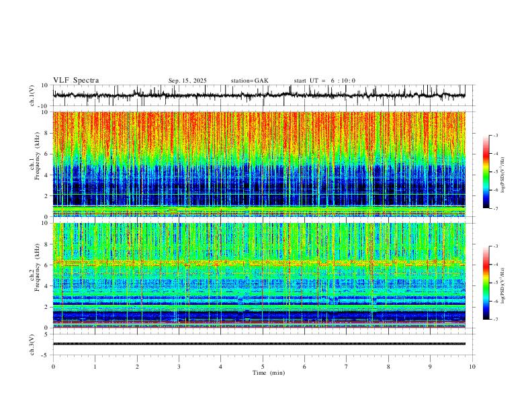Click the "-7" tick on the lower colorbar
532x411 pixels.
[495, 319]
